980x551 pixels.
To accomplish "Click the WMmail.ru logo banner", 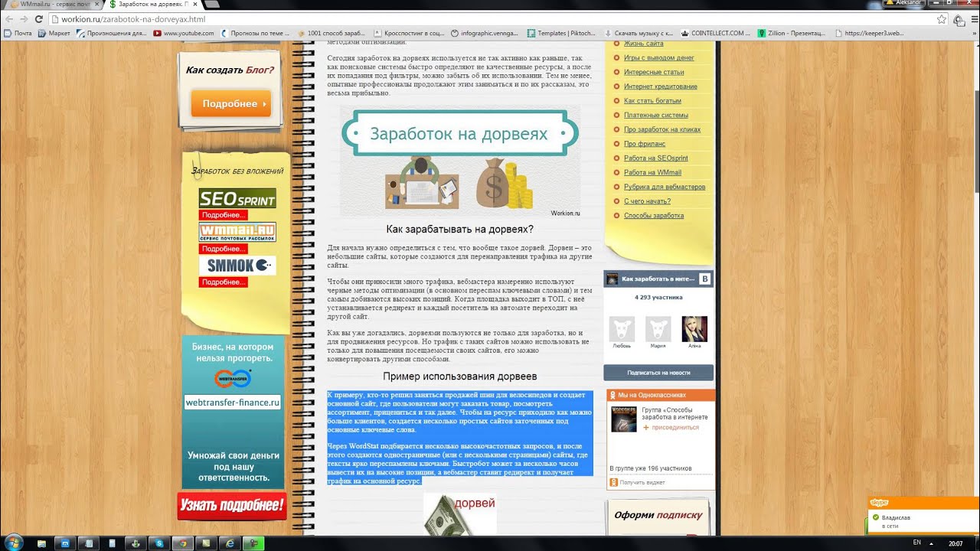I will tap(237, 232).
